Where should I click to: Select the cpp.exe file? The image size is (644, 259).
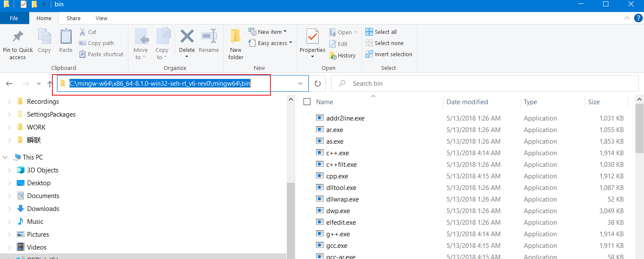(337, 176)
